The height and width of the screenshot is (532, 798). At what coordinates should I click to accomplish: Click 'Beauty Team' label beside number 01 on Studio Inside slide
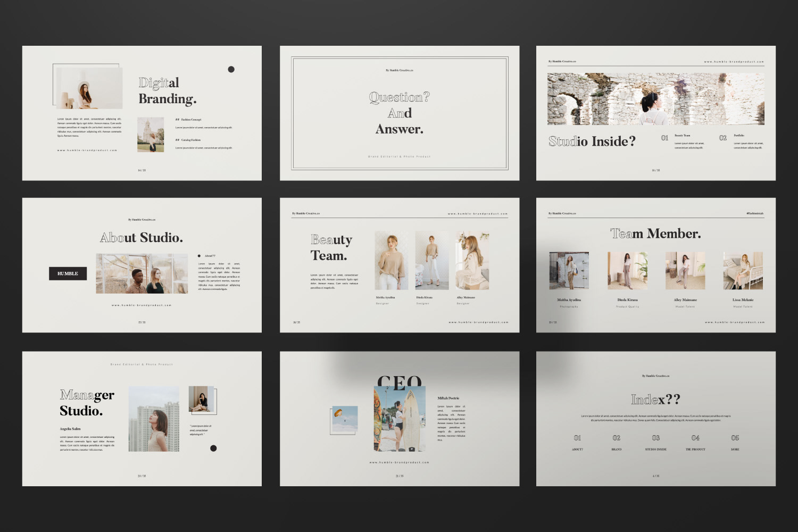(x=683, y=136)
